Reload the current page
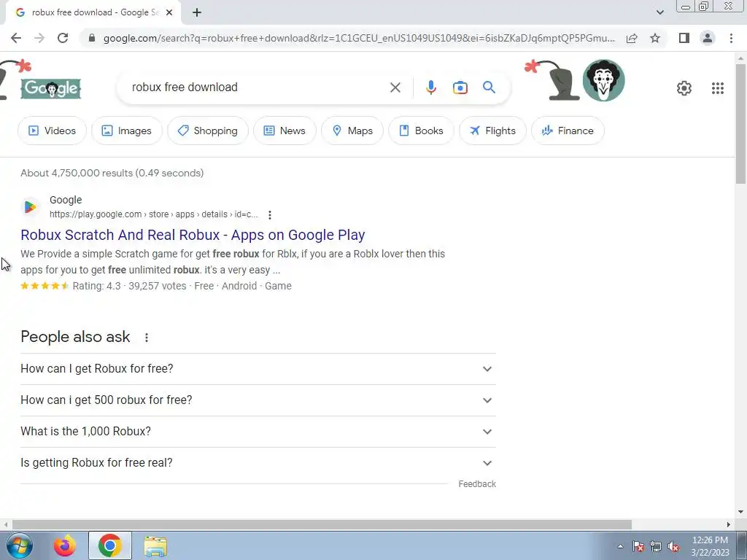This screenshot has height=560, width=747. pyautogui.click(x=63, y=38)
